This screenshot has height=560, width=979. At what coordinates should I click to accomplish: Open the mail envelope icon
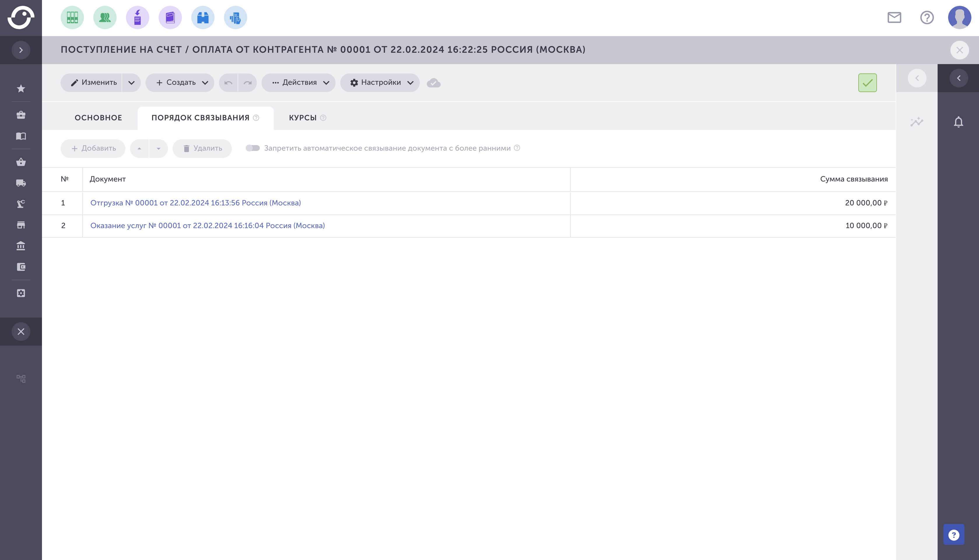pos(894,17)
